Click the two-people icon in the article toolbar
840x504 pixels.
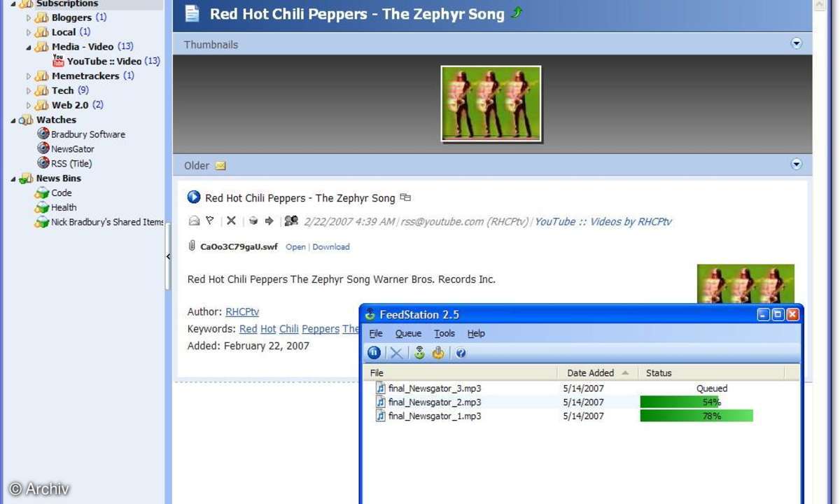[x=291, y=221]
